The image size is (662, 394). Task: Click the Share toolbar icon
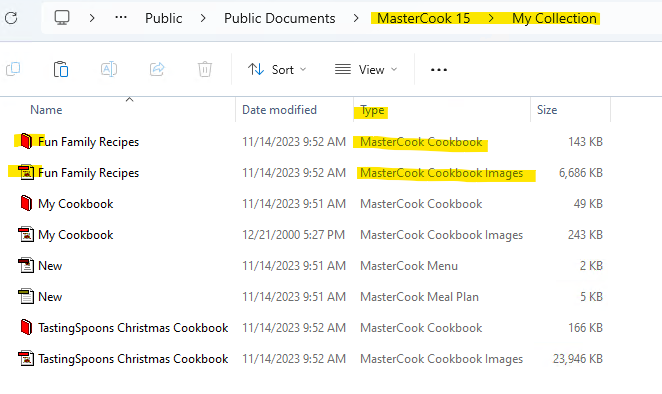pyautogui.click(x=157, y=69)
